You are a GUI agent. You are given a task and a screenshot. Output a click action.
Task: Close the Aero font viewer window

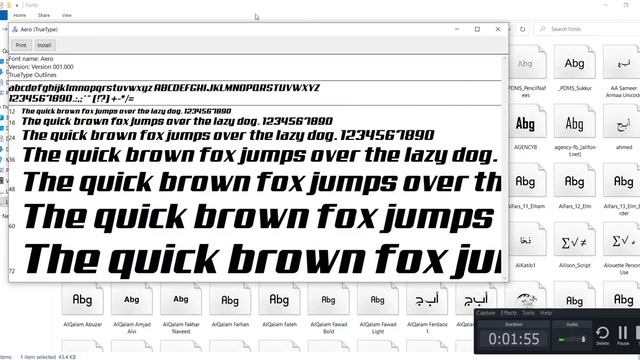click(498, 29)
